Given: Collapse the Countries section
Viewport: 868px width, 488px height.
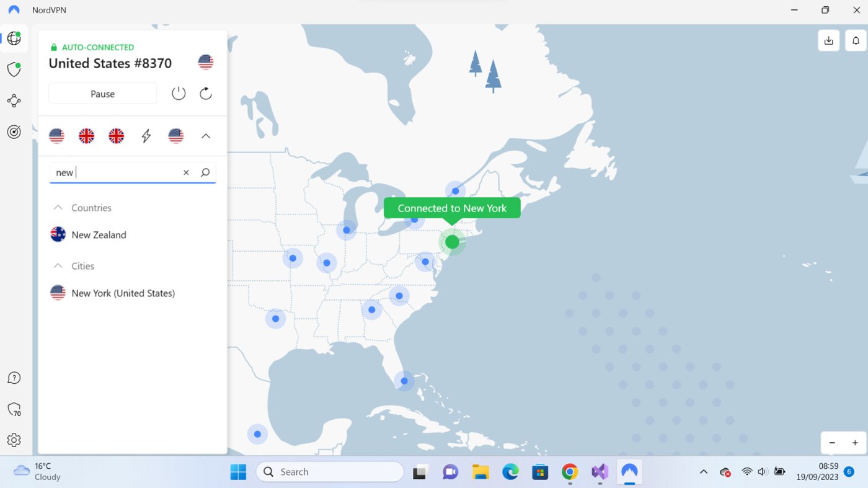Looking at the screenshot, I should coord(58,208).
